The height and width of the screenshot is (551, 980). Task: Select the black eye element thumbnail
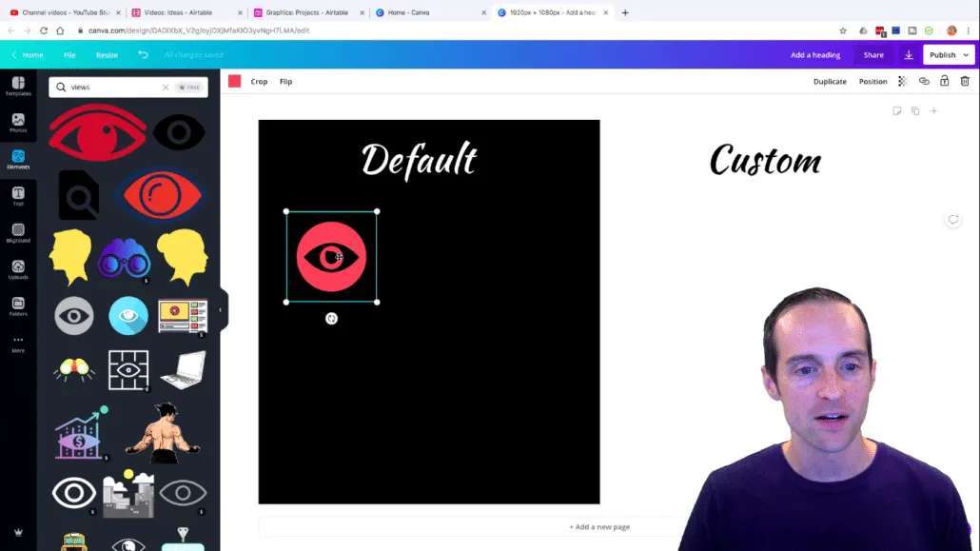click(x=179, y=132)
